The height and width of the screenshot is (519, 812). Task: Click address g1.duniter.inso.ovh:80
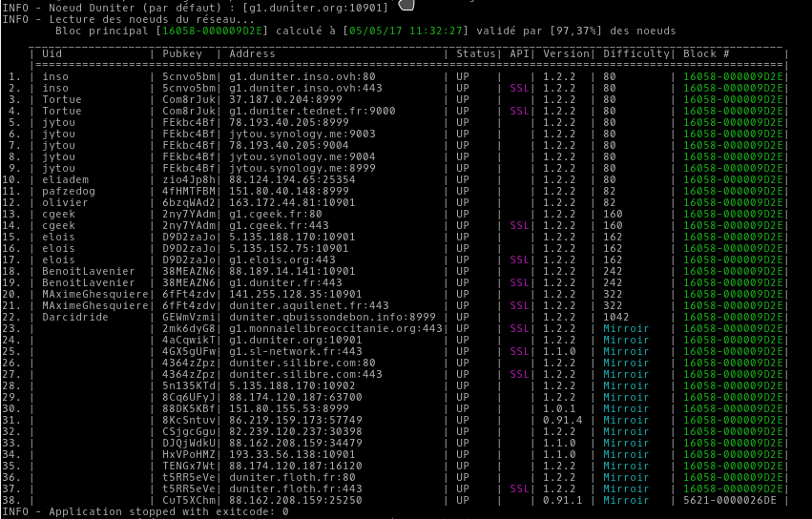302,76
